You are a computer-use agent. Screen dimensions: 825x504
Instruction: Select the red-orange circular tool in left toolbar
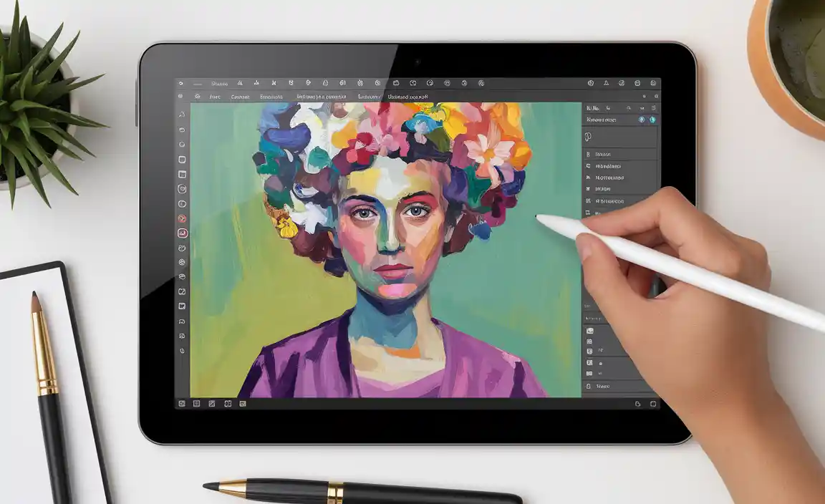pos(182,218)
